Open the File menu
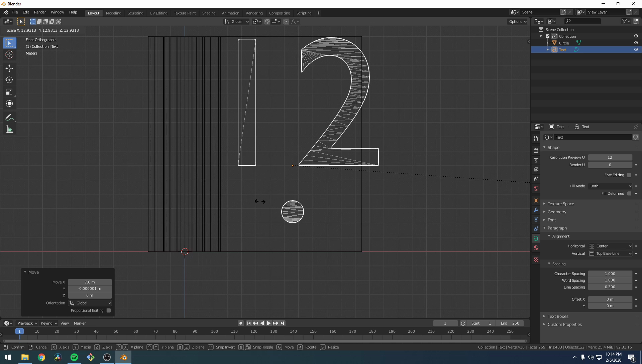Viewport: 642px width, 364px height. coord(15,12)
